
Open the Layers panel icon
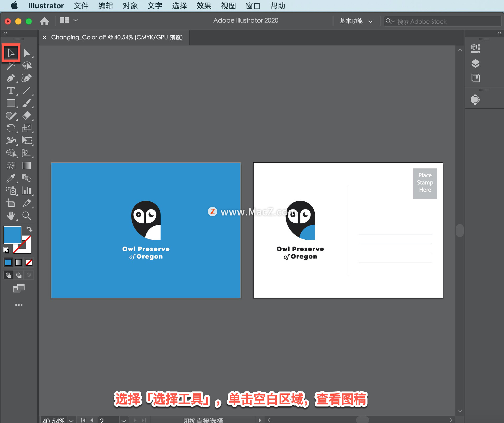[475, 63]
